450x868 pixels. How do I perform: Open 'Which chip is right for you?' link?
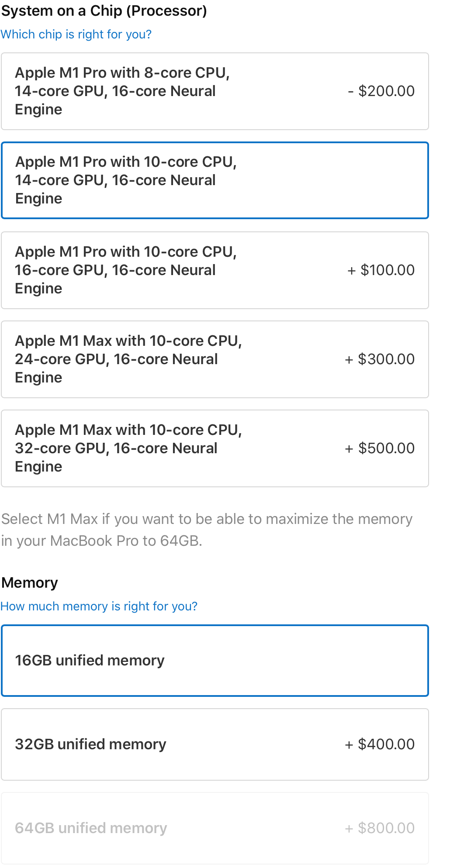tap(76, 34)
